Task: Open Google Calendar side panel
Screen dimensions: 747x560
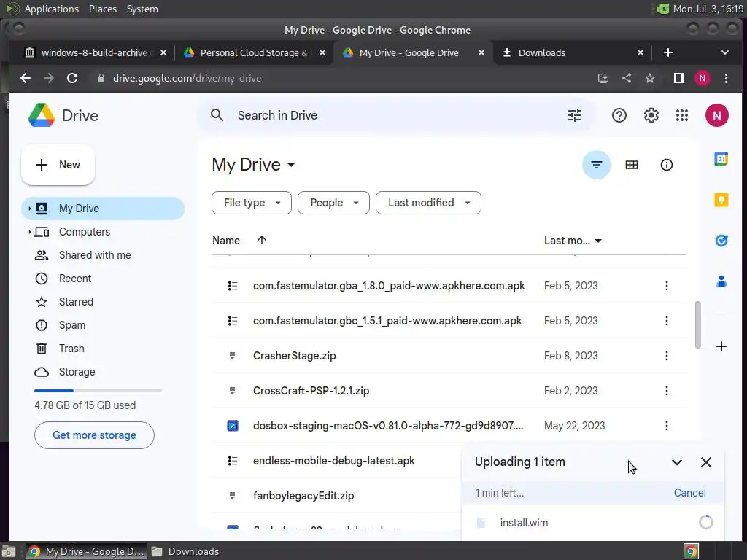Action: 721,159
